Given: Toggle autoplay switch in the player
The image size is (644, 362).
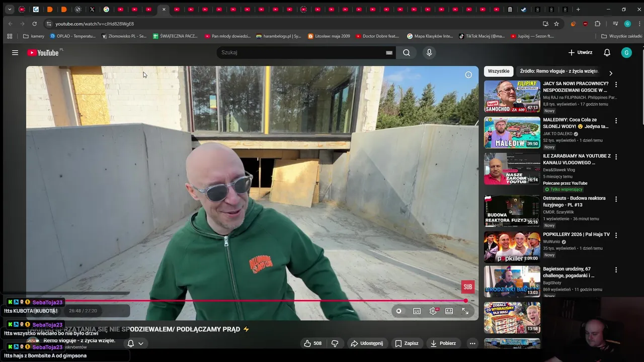Looking at the screenshot, I should [x=399, y=311].
